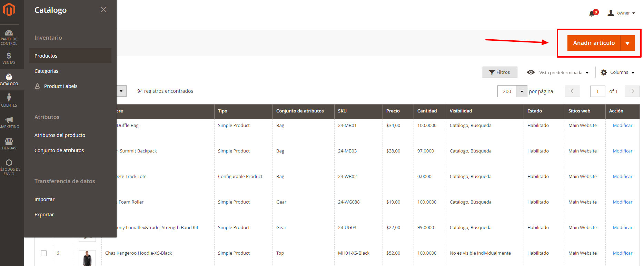Click the page number input field
This screenshot has height=266, width=644.
tap(598, 91)
